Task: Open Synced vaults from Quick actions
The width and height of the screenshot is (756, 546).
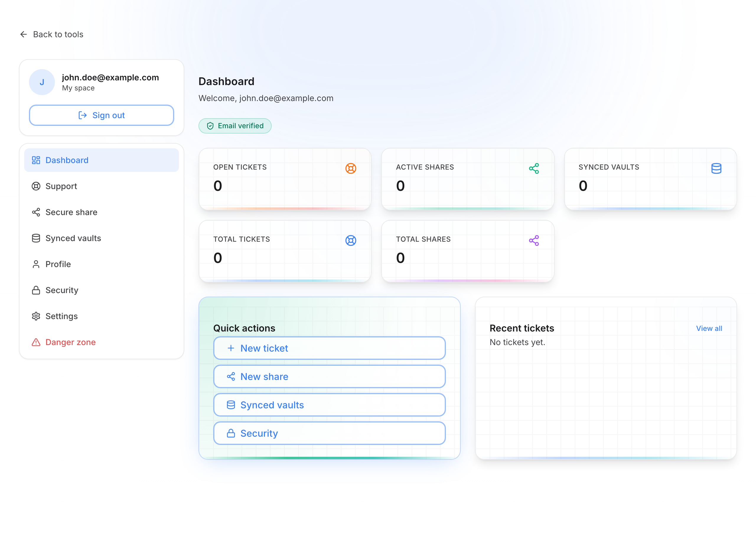Action: point(329,405)
